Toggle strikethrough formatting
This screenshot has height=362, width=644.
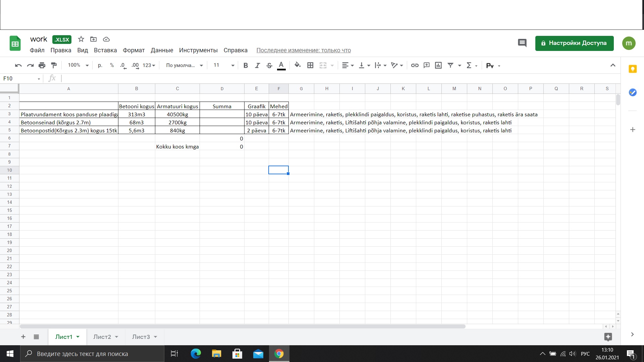[x=269, y=65]
